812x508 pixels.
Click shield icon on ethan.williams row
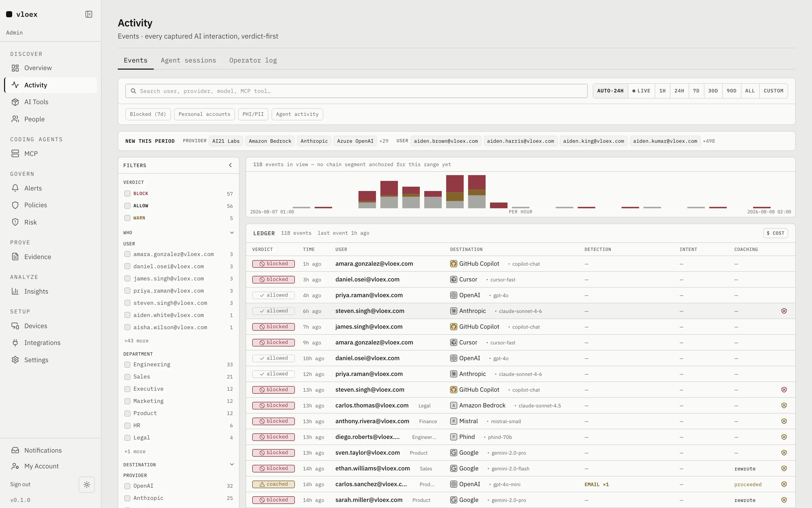[x=784, y=468]
